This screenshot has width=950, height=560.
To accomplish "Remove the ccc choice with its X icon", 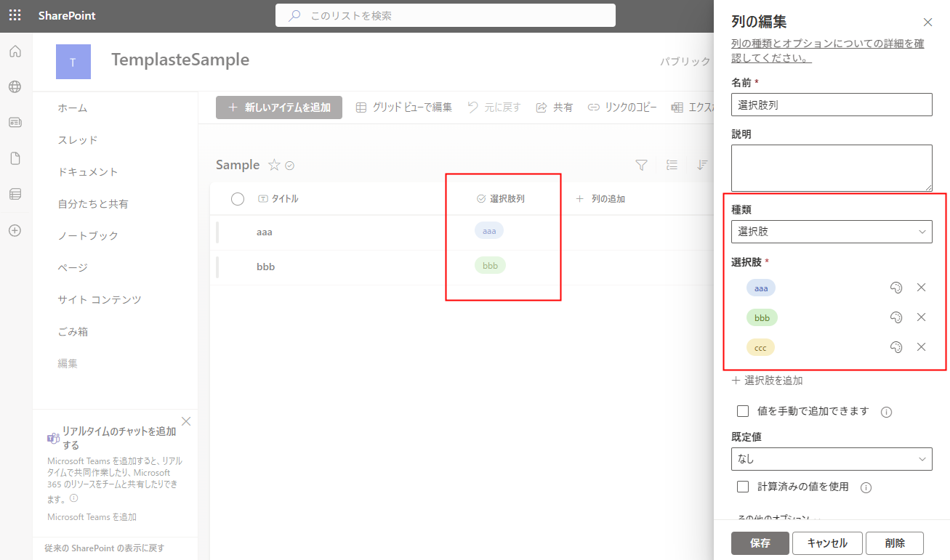I will [x=921, y=347].
